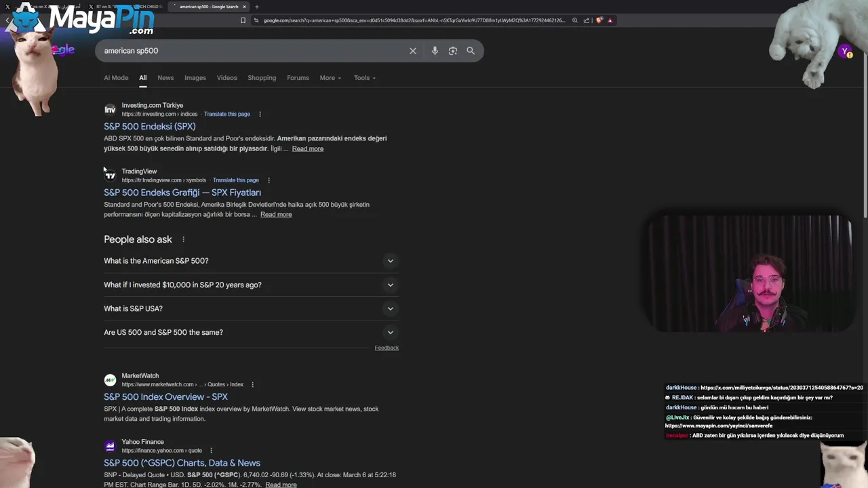Click the share icon in address bar
The image size is (868, 488).
coord(587,20)
